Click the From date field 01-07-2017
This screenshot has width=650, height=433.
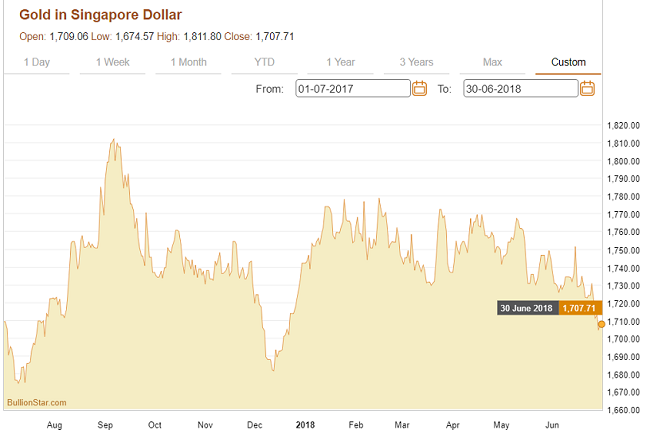[x=353, y=89]
